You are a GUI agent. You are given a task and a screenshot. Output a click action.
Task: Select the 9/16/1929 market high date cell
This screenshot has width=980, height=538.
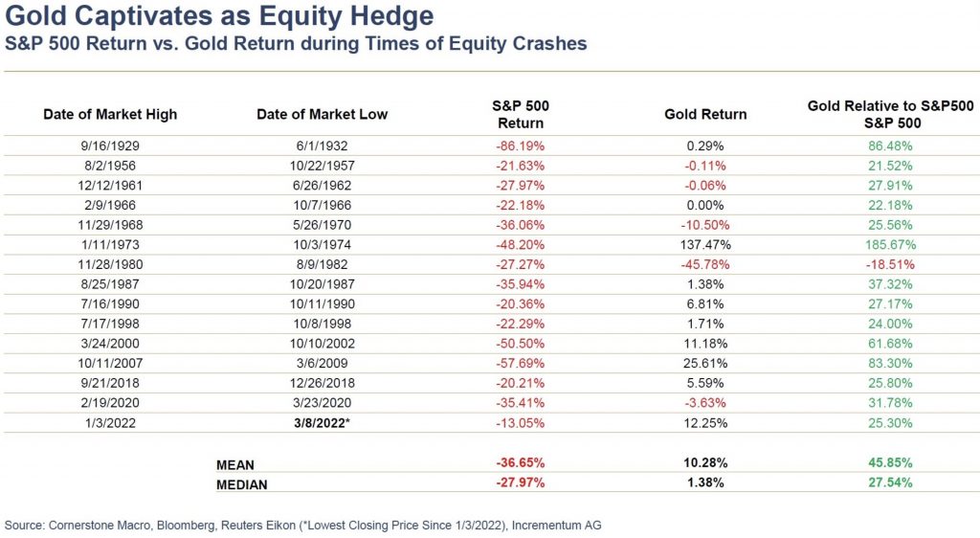(110, 146)
